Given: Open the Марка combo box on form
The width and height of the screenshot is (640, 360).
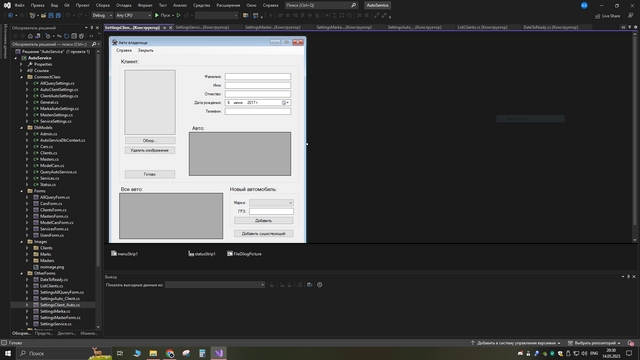Looking at the screenshot, I should coord(290,203).
